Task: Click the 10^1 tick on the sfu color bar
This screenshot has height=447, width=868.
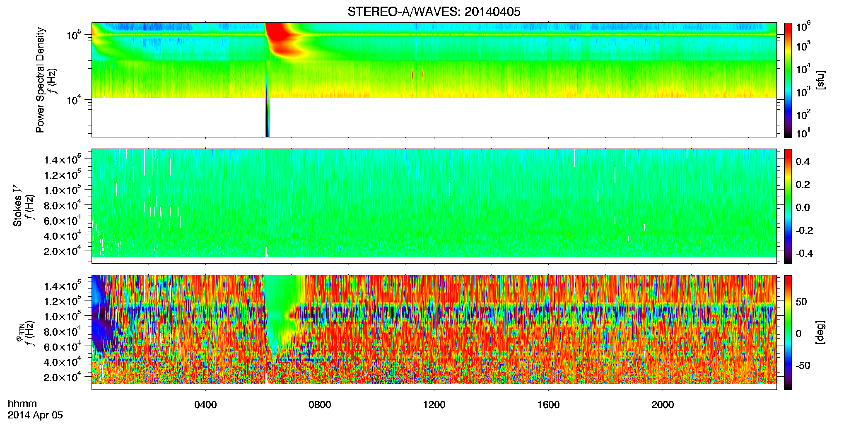Action: (x=803, y=133)
